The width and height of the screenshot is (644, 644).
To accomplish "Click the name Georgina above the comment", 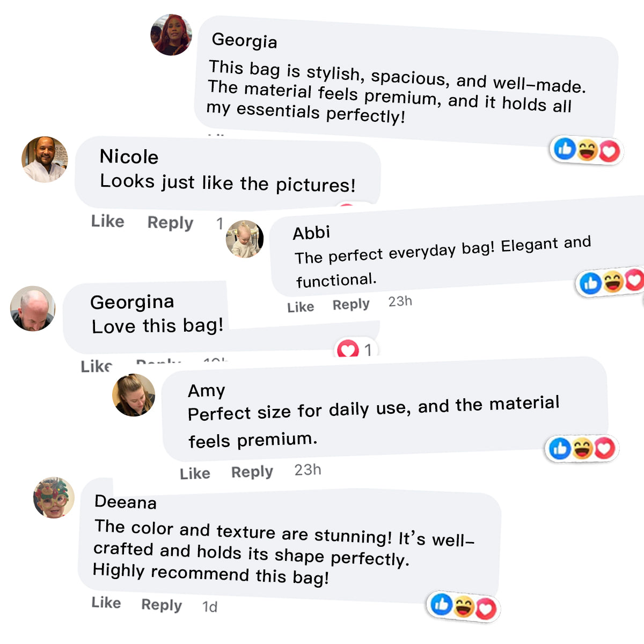I will [x=132, y=302].
